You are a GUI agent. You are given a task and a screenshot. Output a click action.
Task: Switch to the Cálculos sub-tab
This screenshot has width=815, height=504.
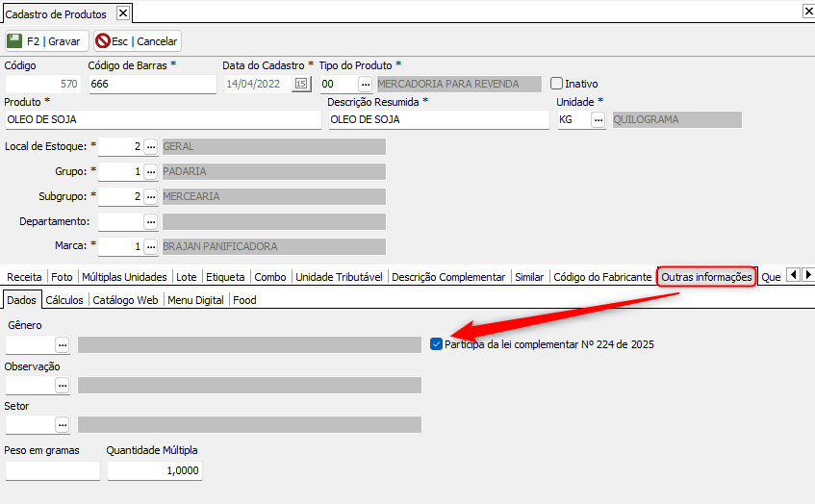click(64, 300)
